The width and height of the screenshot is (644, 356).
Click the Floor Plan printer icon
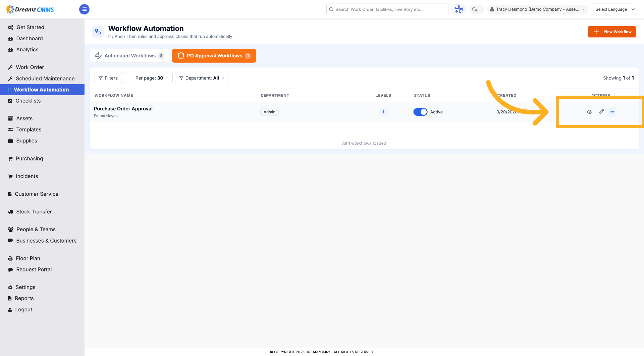click(x=10, y=258)
